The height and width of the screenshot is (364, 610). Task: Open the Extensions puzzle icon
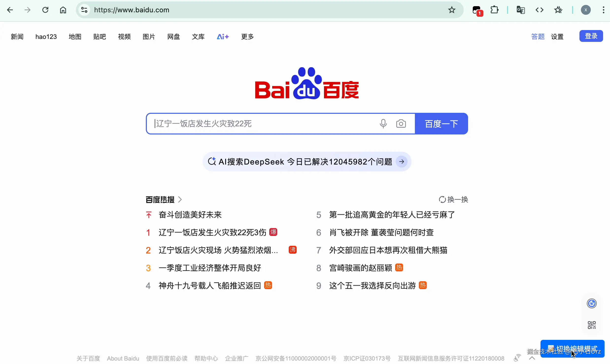point(494,10)
